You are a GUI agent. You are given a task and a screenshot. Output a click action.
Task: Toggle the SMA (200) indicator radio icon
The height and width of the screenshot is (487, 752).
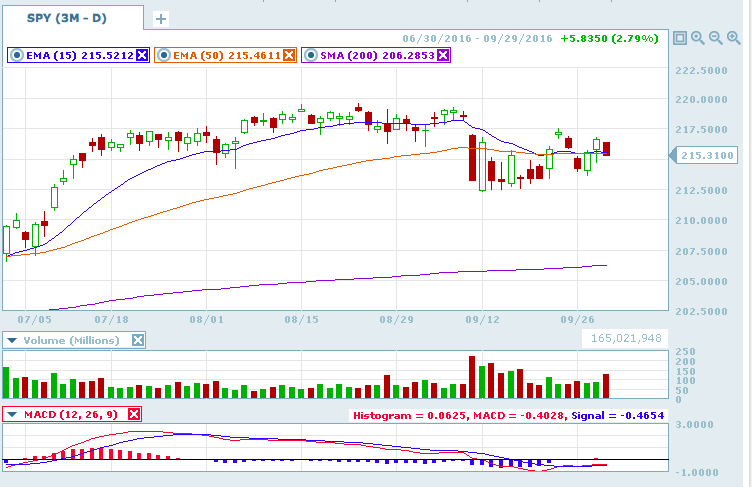coord(311,55)
